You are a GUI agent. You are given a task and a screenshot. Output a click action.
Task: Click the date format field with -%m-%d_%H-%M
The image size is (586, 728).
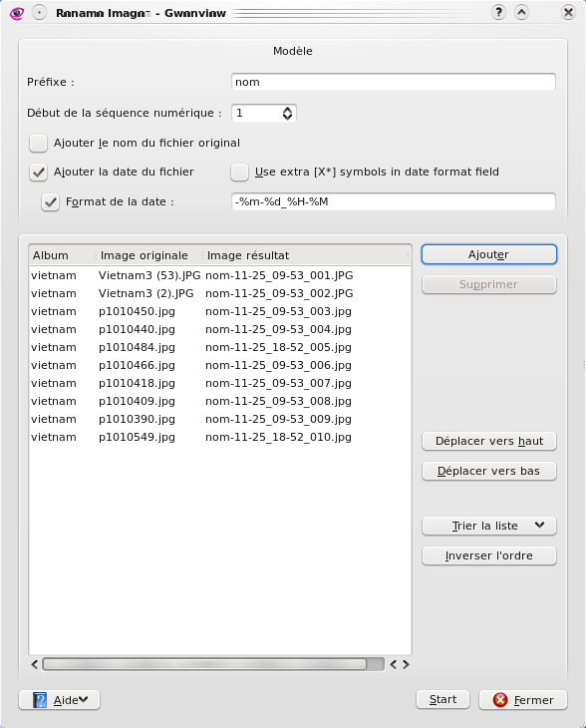click(x=394, y=202)
